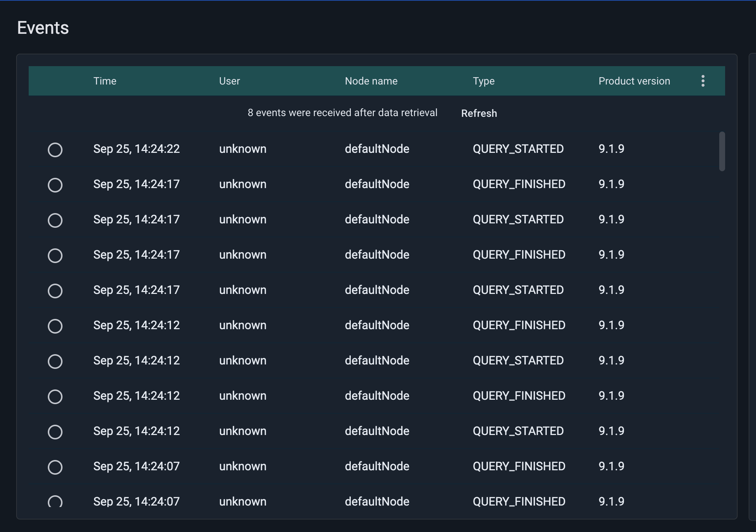The height and width of the screenshot is (532, 756).
Task: Sort the table by the Type column
Action: click(484, 81)
